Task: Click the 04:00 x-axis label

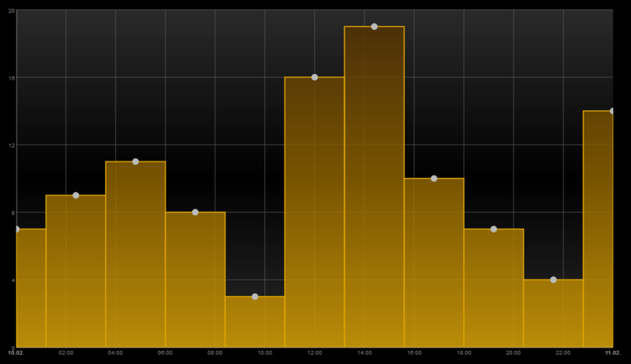Action: tap(115, 353)
